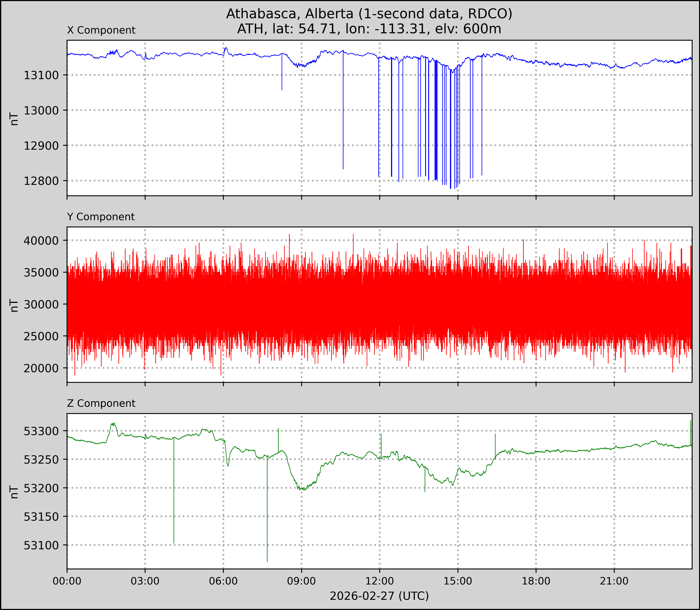Click the 'Y Component' subplot label
Screen dimensions: 700x610
coord(101,217)
